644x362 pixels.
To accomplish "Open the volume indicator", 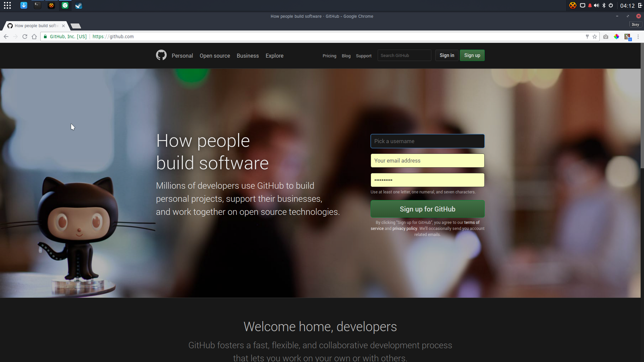I will 596,5.
